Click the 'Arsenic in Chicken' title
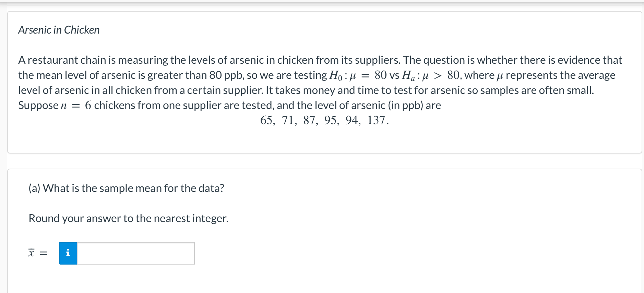The image size is (644, 293). pyautogui.click(x=59, y=30)
